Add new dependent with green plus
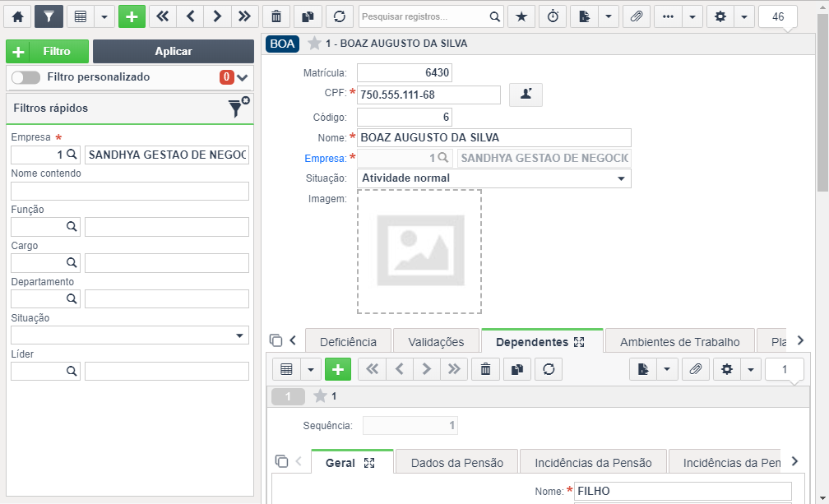Screen dimensions: 829x504 [x=338, y=369]
